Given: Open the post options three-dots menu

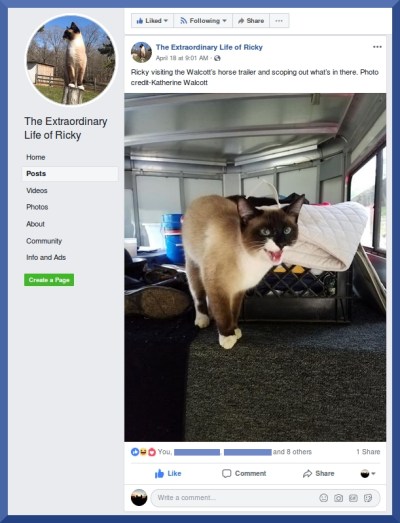Looking at the screenshot, I should pos(377,47).
